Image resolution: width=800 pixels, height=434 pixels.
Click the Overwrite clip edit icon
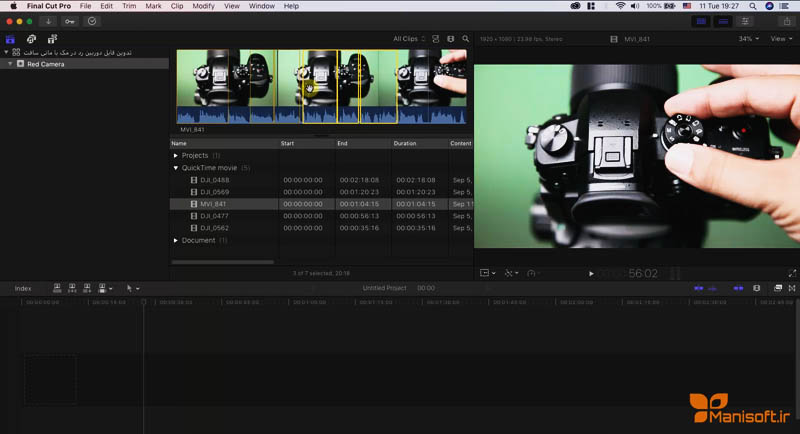click(102, 288)
